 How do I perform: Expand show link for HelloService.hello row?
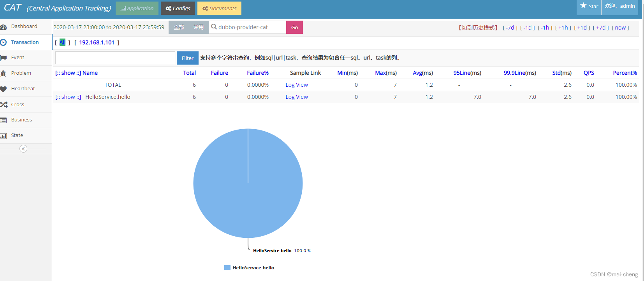(68, 97)
